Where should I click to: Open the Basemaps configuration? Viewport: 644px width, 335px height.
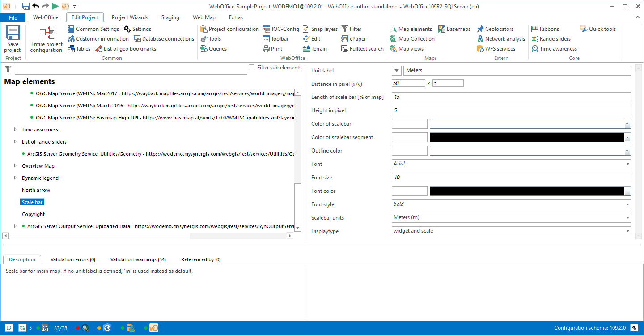(454, 29)
